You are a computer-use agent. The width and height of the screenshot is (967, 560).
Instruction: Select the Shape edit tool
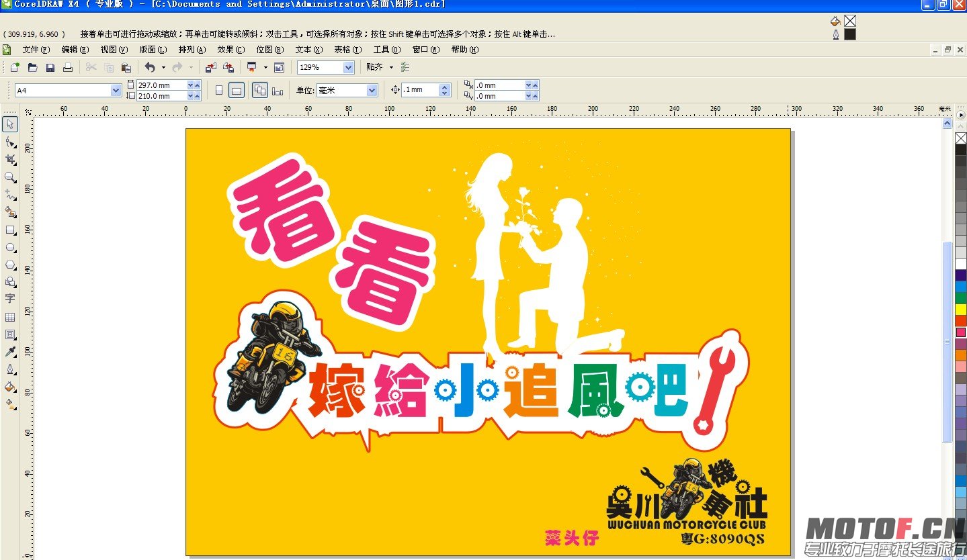pyautogui.click(x=10, y=142)
